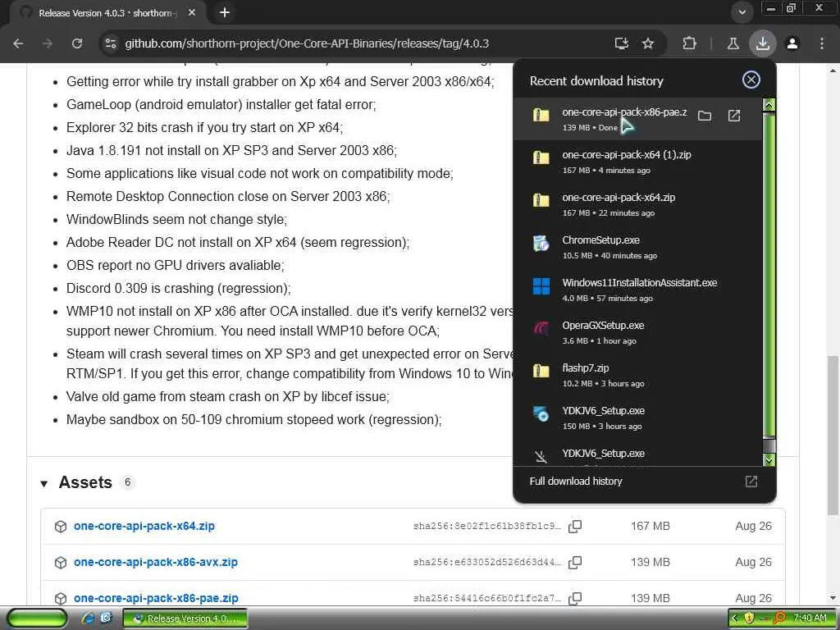Click second quick launch icon on taskbar

tap(106, 619)
